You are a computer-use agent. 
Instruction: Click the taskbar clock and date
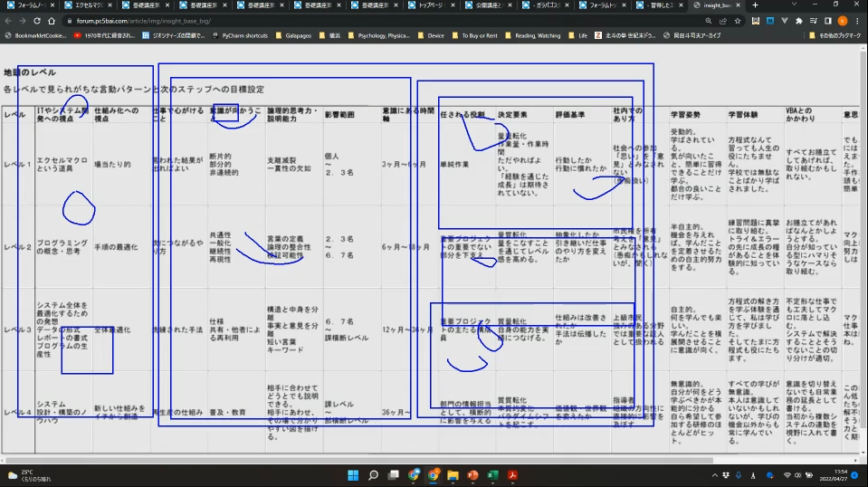[x=834, y=475]
